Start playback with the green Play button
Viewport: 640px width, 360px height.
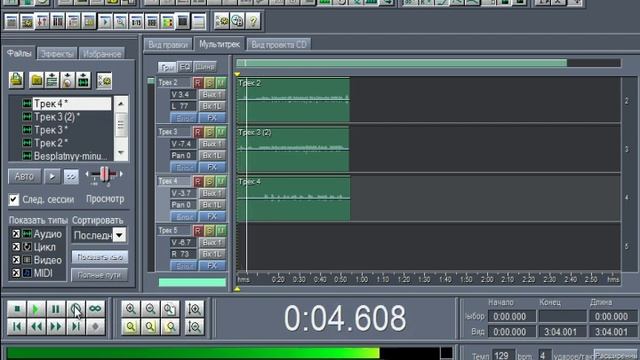(x=36, y=309)
